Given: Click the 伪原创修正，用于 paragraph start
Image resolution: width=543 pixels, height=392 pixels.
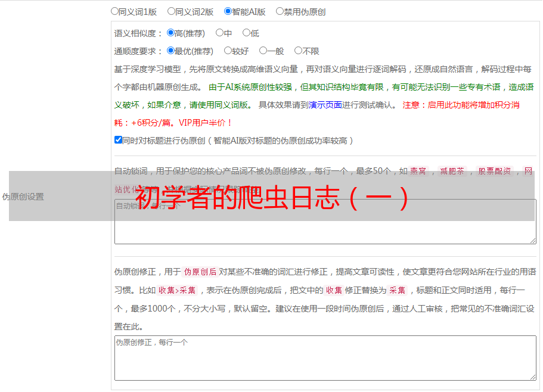Looking at the screenshot, I should tap(148, 272).
